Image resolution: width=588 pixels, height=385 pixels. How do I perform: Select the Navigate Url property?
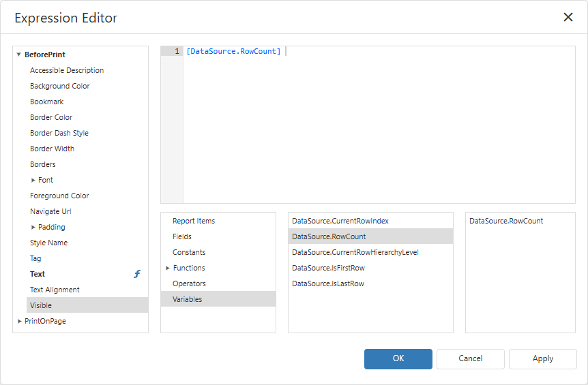coord(50,212)
